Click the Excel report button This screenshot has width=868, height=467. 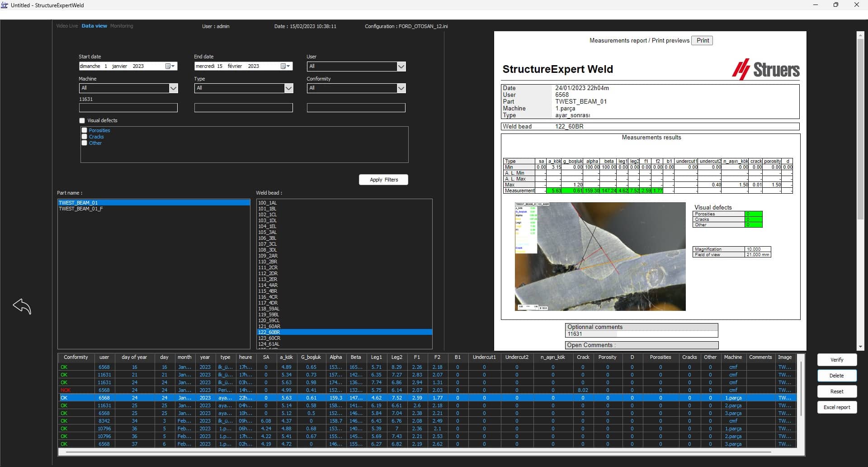tap(837, 407)
